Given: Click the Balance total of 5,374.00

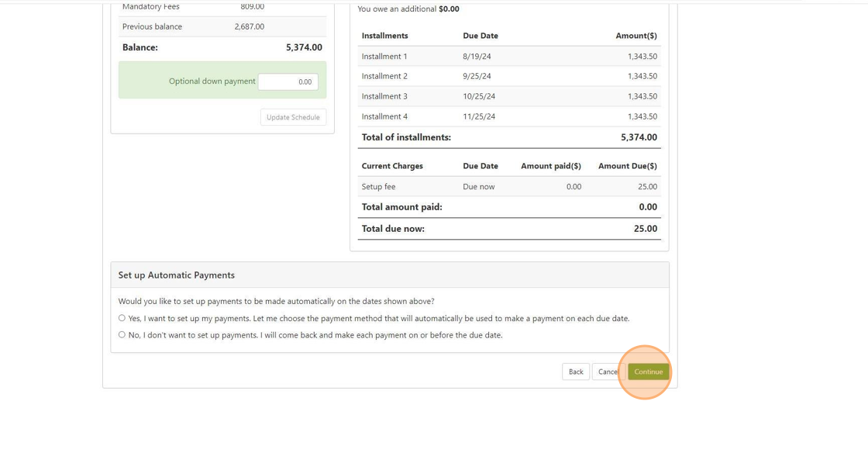Looking at the screenshot, I should point(304,47).
